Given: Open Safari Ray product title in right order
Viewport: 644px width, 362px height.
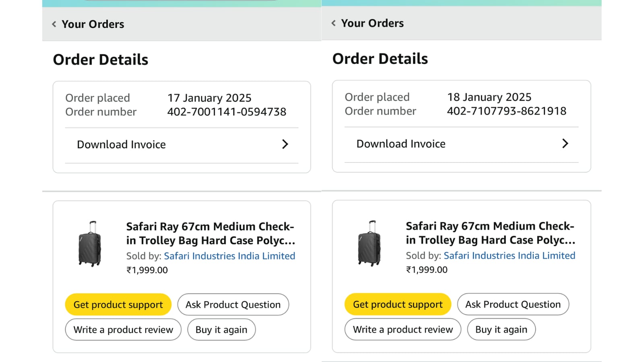Looking at the screenshot, I should (x=491, y=233).
